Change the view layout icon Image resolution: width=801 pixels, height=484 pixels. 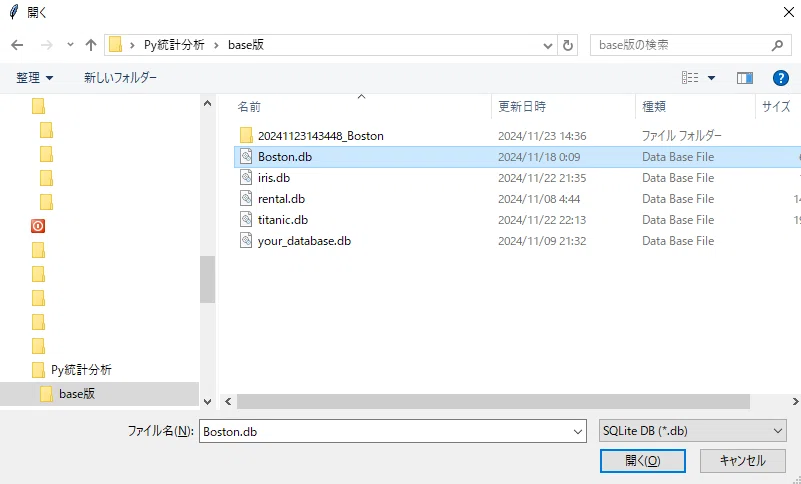coord(690,78)
